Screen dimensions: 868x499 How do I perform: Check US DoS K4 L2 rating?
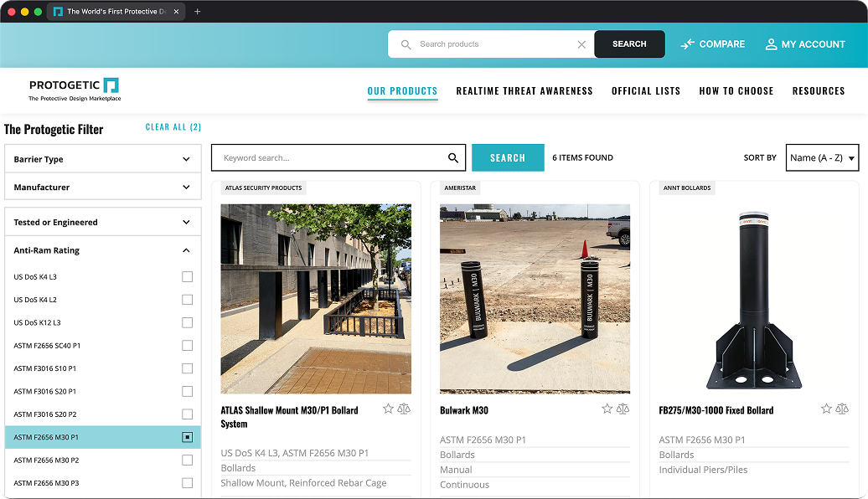187,300
